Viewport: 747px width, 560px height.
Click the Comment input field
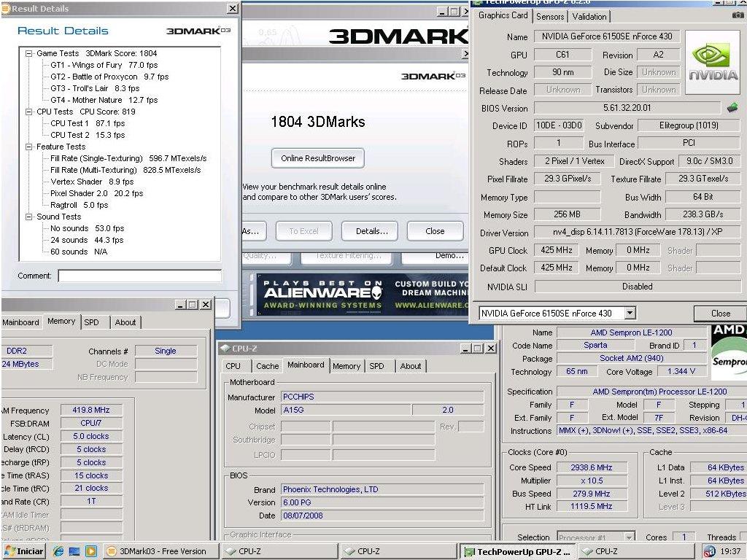(140, 276)
